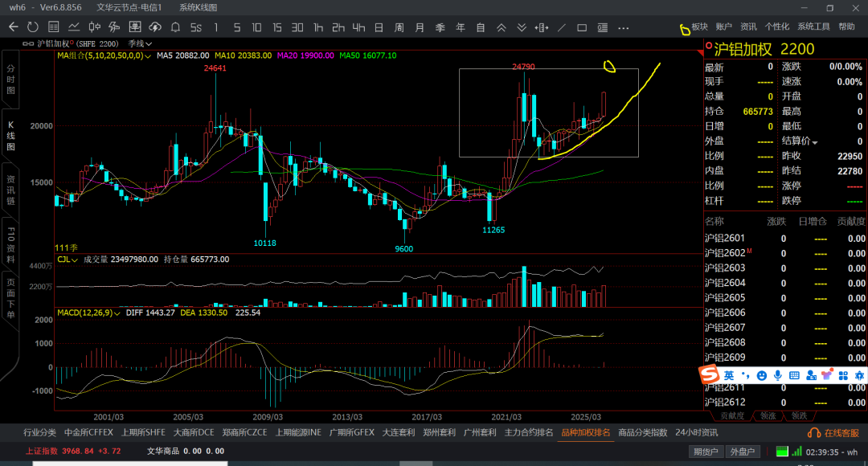The image size is (868, 466).
Task: Click the 期货户 button
Action: (706, 452)
